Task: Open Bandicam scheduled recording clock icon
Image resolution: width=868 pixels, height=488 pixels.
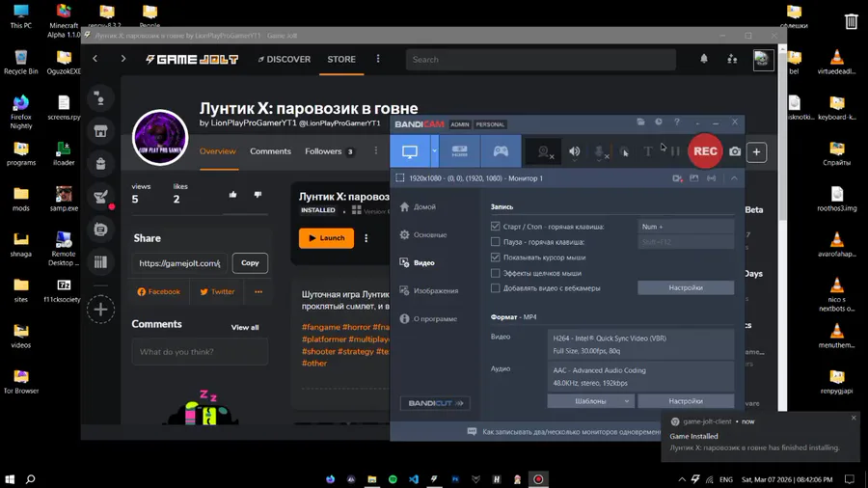Action: [x=658, y=122]
